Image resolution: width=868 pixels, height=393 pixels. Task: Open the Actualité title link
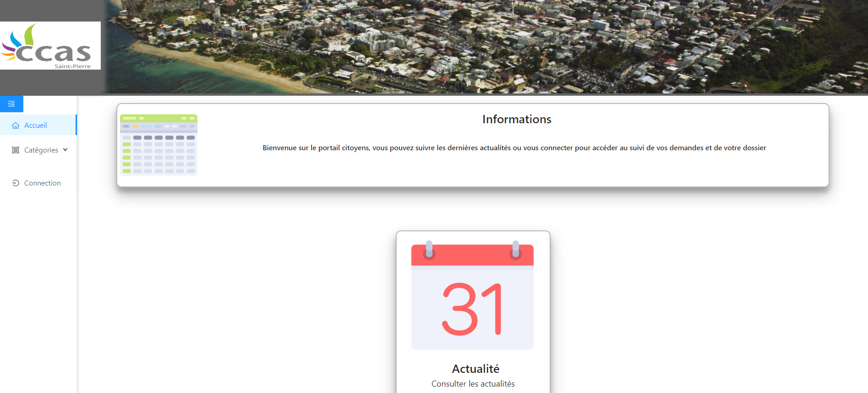click(475, 369)
